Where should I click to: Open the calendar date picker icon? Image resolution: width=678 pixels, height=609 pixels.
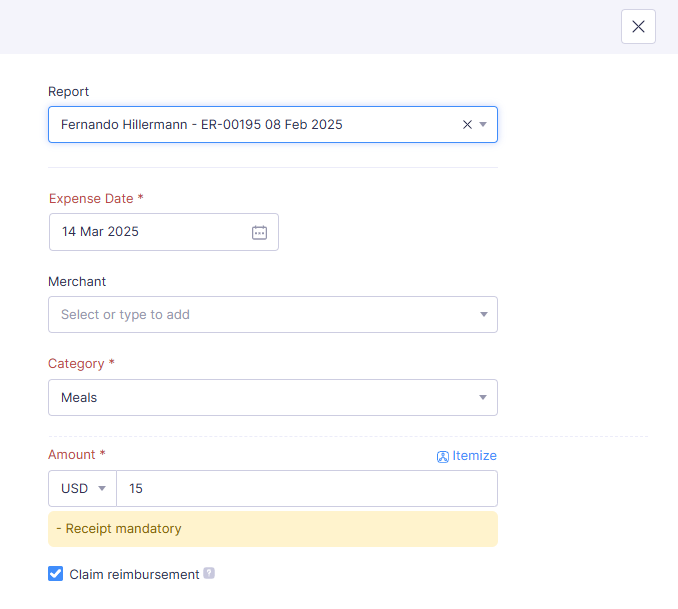tap(259, 232)
